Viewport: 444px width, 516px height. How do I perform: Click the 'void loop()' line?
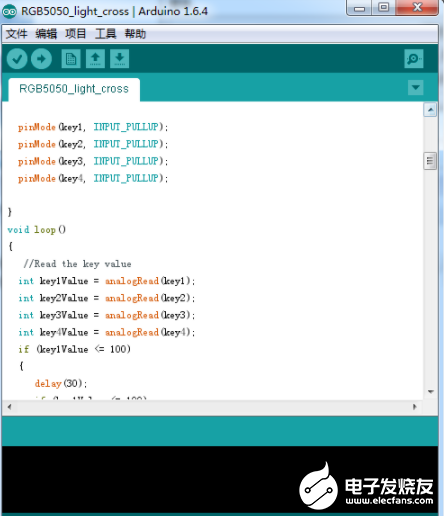[37, 230]
